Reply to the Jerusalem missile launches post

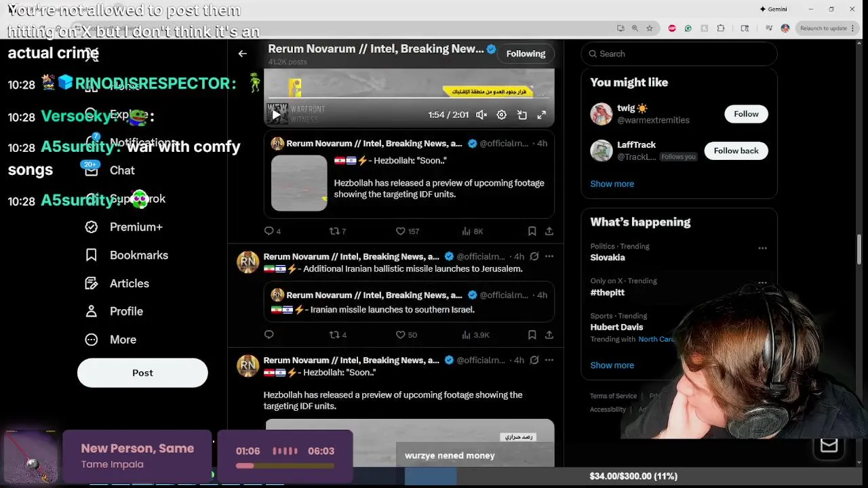pyautogui.click(x=269, y=335)
